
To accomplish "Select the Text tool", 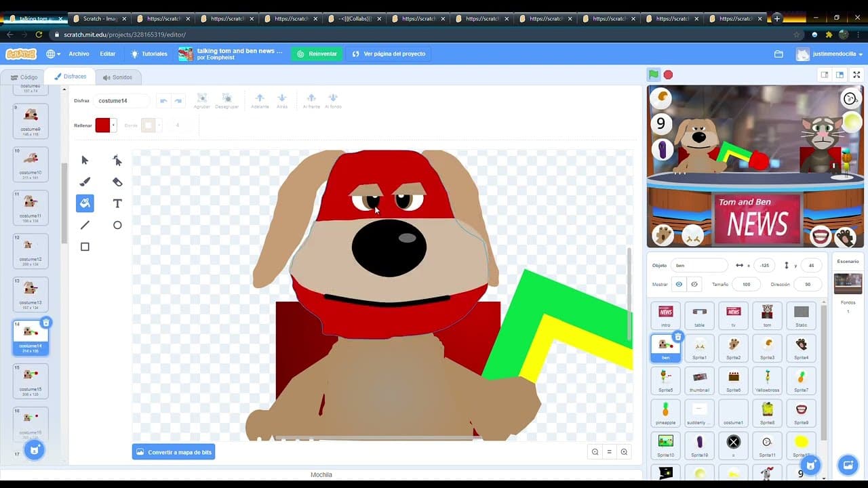I will point(117,203).
